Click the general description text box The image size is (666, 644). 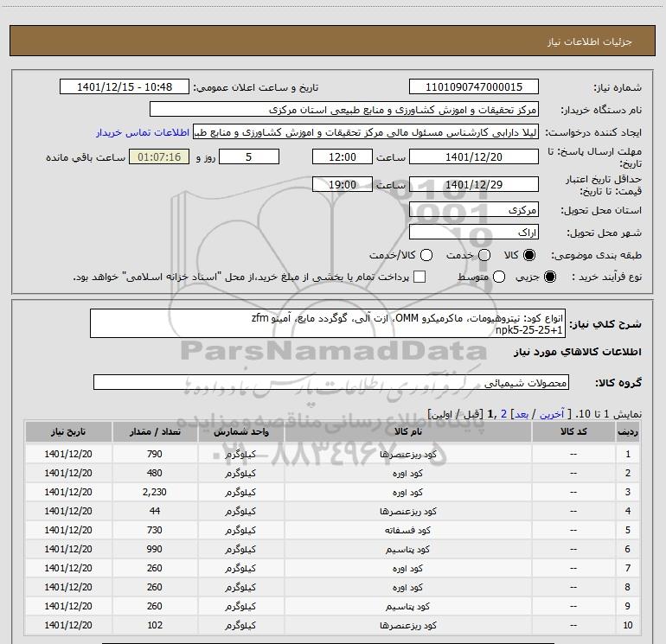tap(328, 323)
